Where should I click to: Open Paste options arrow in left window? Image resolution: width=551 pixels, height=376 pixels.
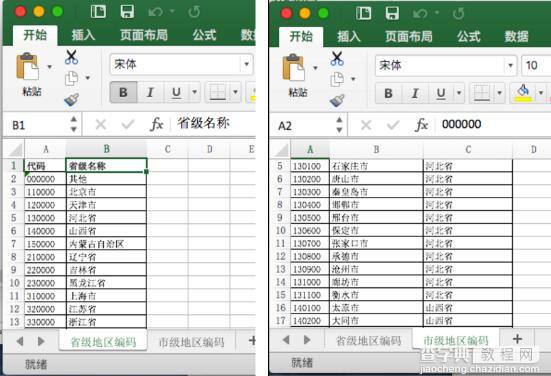pos(50,66)
